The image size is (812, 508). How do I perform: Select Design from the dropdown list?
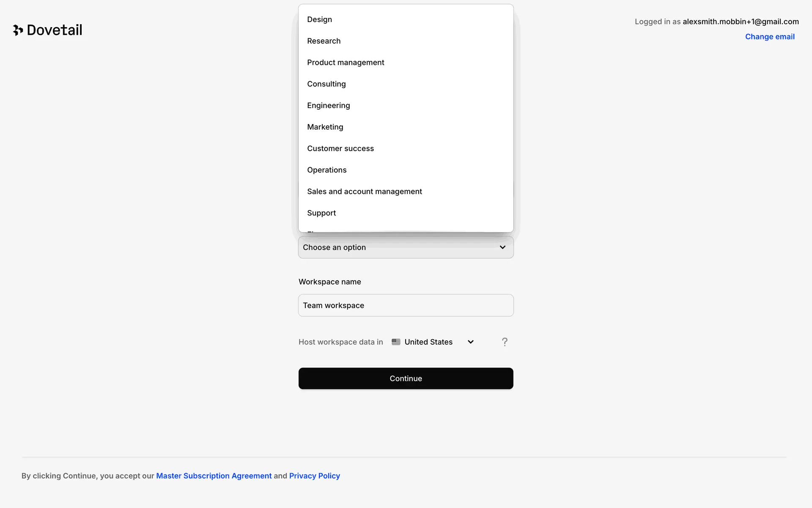tap(320, 19)
